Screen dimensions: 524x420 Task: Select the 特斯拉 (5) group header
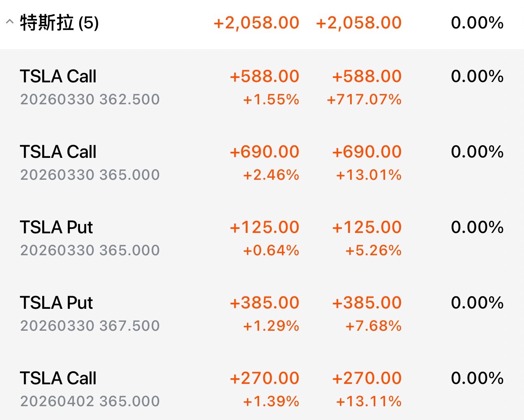pos(59,23)
